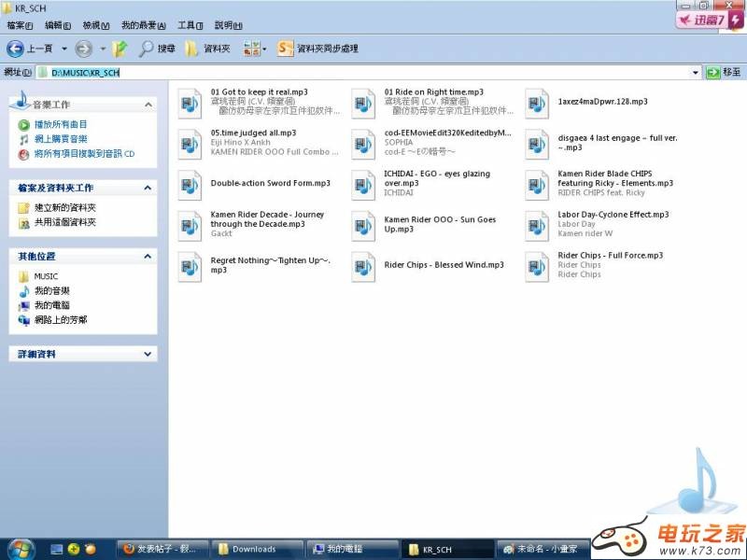Collapse the Other Places panel
The image size is (747, 560).
click(148, 256)
